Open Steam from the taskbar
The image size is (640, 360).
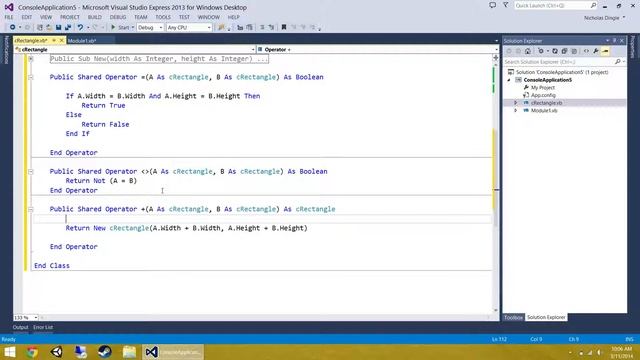point(104,352)
